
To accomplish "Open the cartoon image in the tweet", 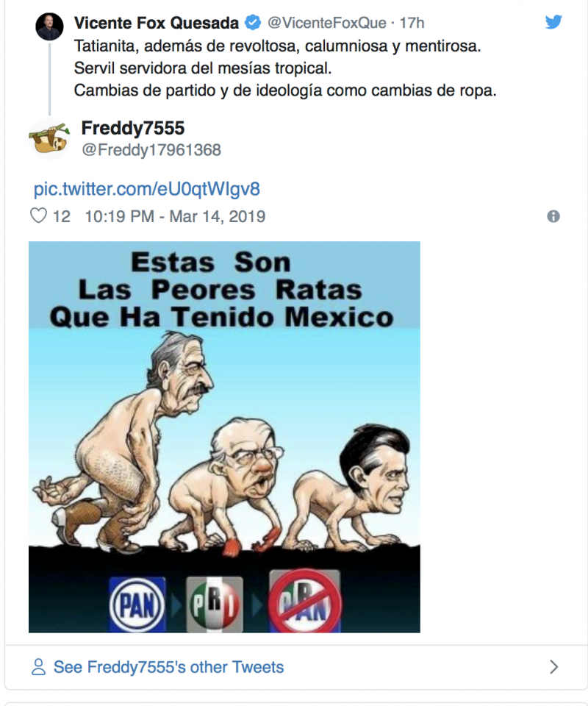I will 224,437.
